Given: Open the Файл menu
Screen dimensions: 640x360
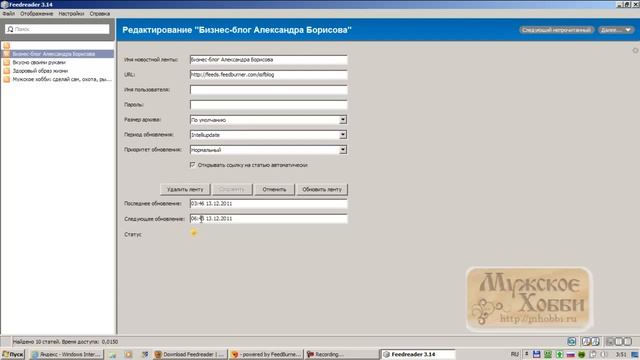Looking at the screenshot, I should pos(8,13).
